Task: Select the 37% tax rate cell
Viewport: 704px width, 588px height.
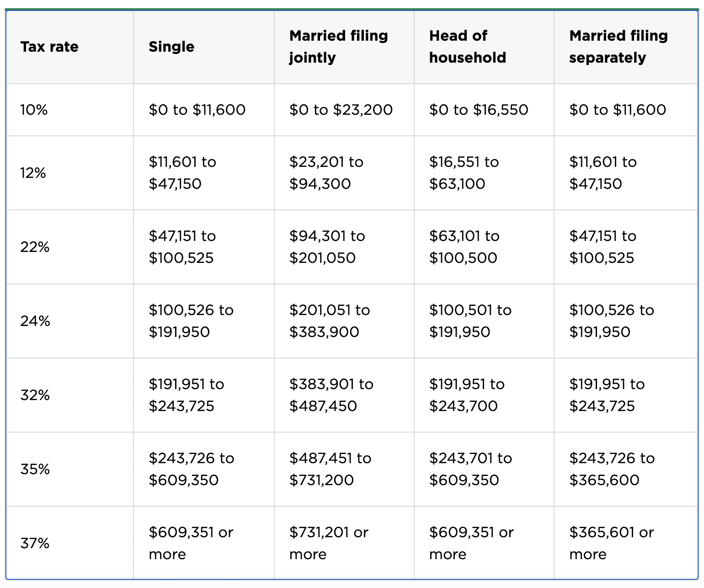Action: click(35, 543)
